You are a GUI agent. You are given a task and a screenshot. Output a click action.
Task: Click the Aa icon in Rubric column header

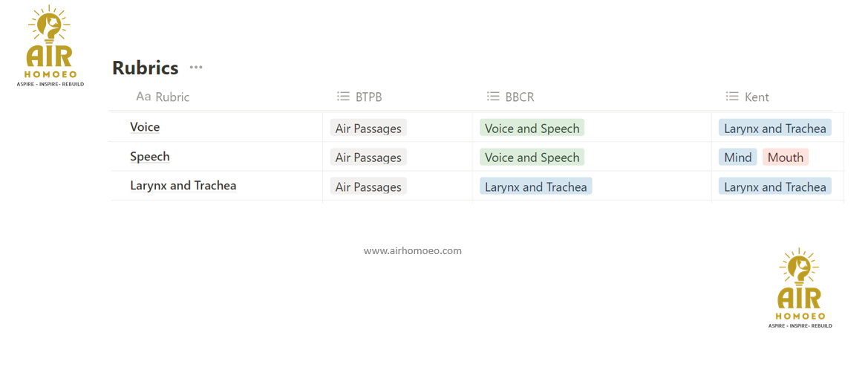[143, 97]
